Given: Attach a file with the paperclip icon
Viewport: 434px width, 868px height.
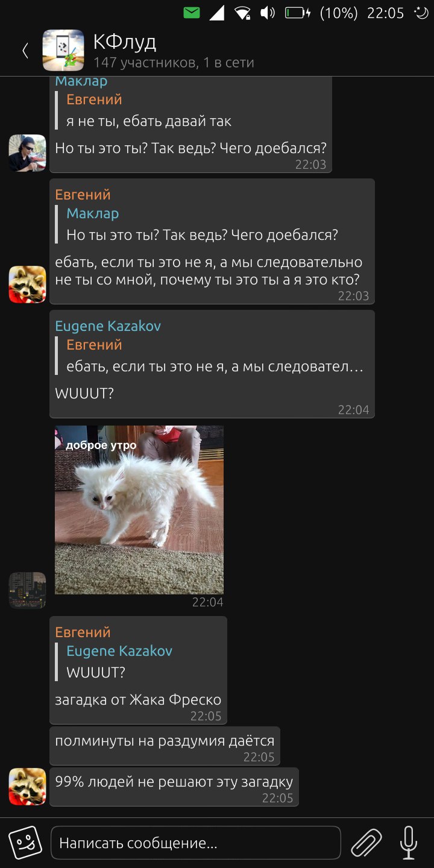Looking at the screenshot, I should [x=367, y=842].
